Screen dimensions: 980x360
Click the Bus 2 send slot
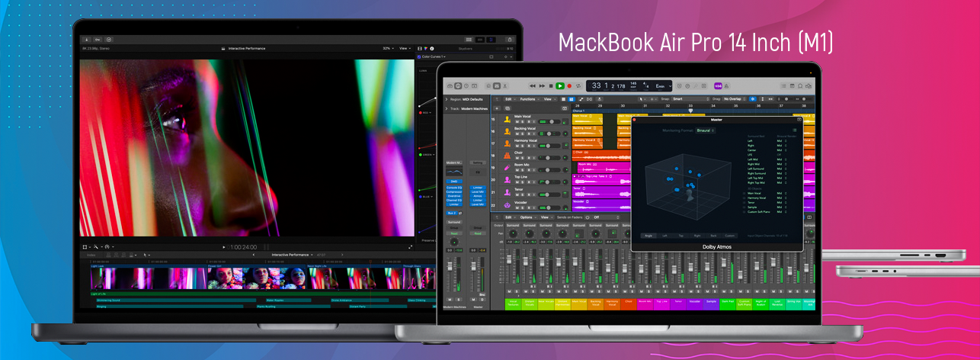pyautogui.click(x=452, y=213)
